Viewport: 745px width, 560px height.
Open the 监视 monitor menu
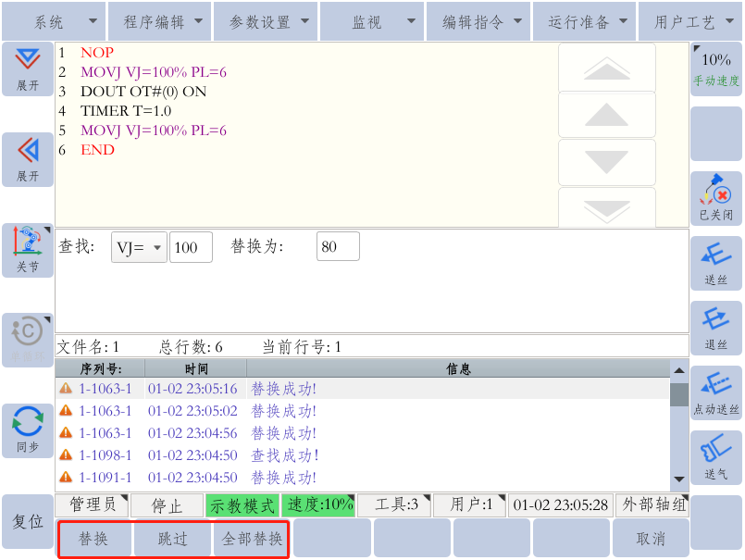(x=372, y=21)
